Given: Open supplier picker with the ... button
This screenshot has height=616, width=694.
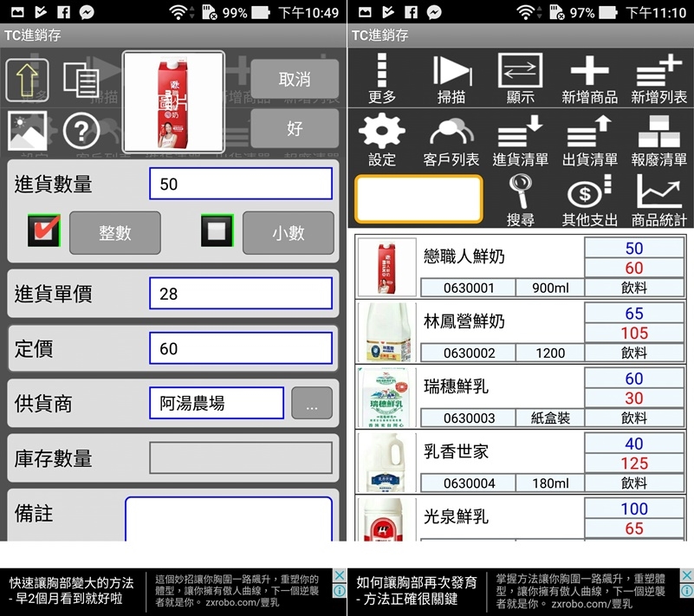Looking at the screenshot, I should pos(312,403).
